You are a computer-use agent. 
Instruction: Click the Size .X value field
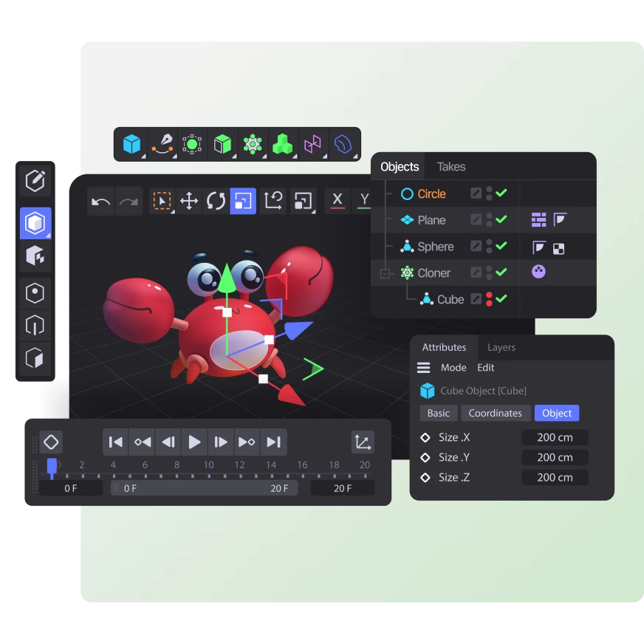(555, 437)
